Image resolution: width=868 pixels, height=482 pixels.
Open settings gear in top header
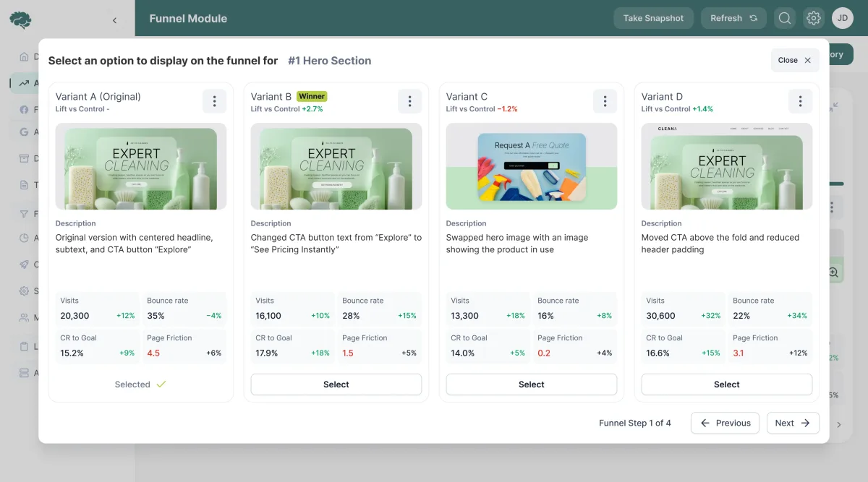coord(814,18)
